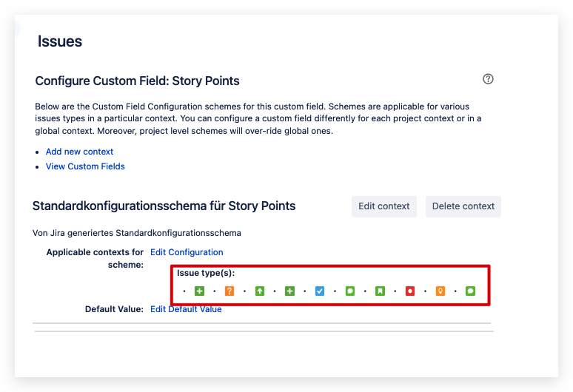Open the help question mark icon

click(488, 79)
